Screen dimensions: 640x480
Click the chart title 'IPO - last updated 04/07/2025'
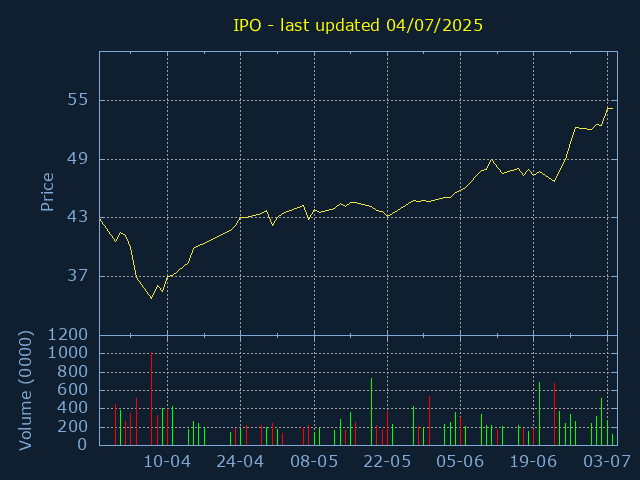click(358, 25)
